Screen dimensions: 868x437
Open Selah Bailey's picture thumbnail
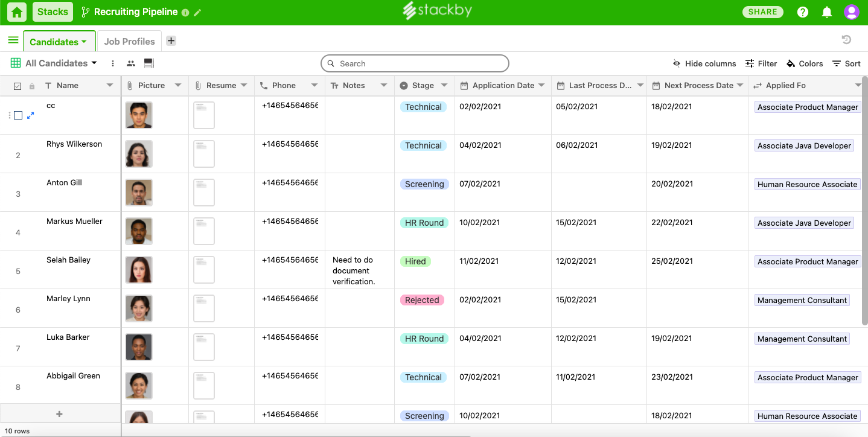[139, 270]
